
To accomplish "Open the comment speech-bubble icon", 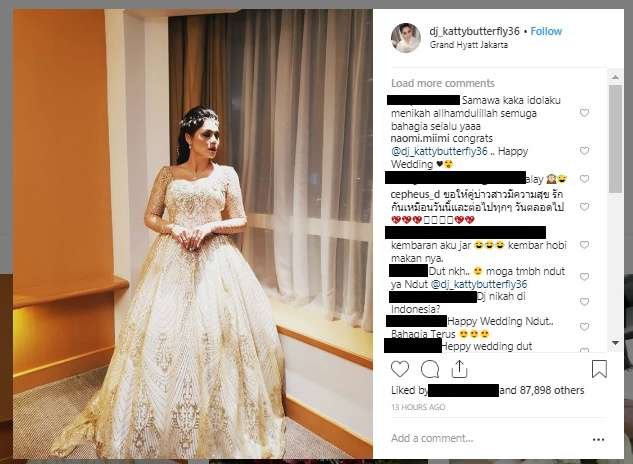I will click(430, 369).
